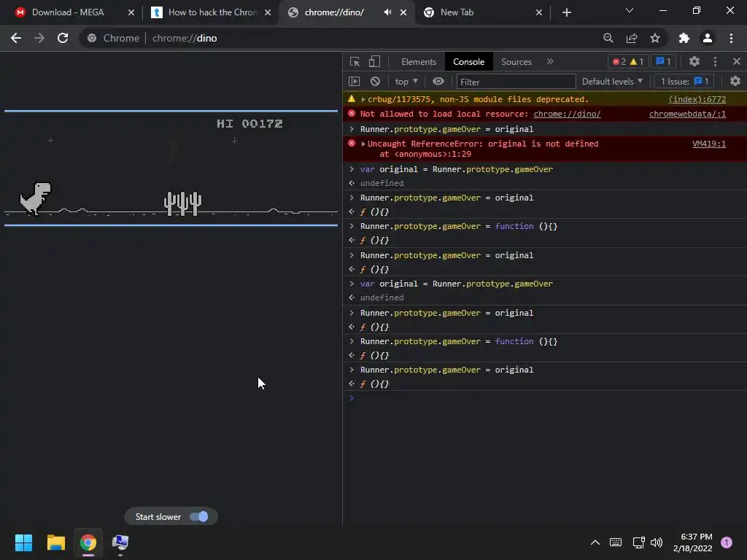Expand the crbug/1173575 warning message

(x=363, y=99)
